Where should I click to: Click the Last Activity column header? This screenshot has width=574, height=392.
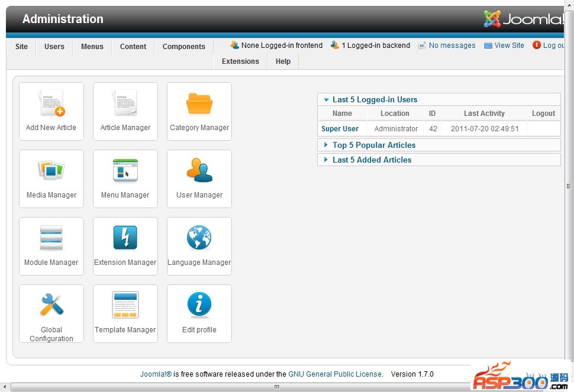coord(484,114)
